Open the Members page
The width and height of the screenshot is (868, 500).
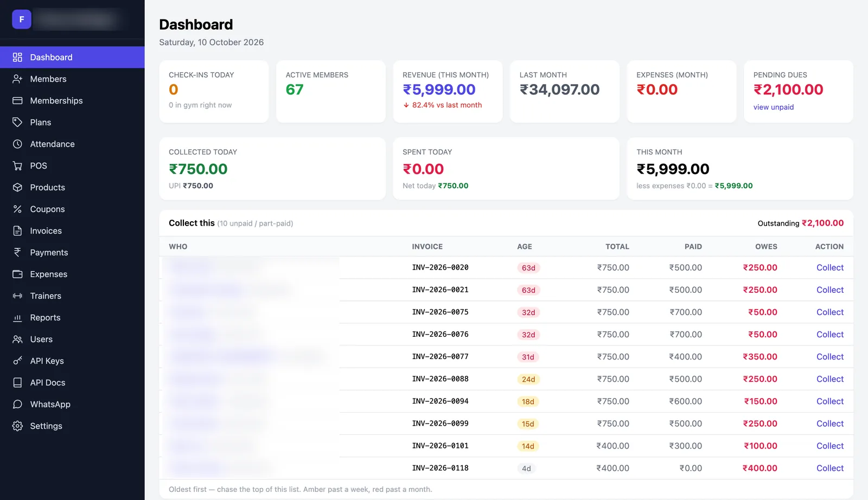[x=72, y=79]
